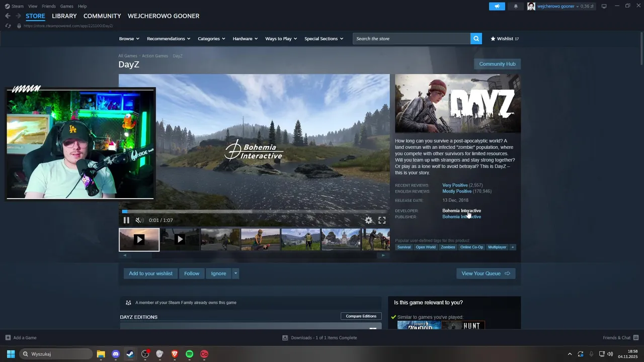Click the Zombies tag

click(448, 247)
